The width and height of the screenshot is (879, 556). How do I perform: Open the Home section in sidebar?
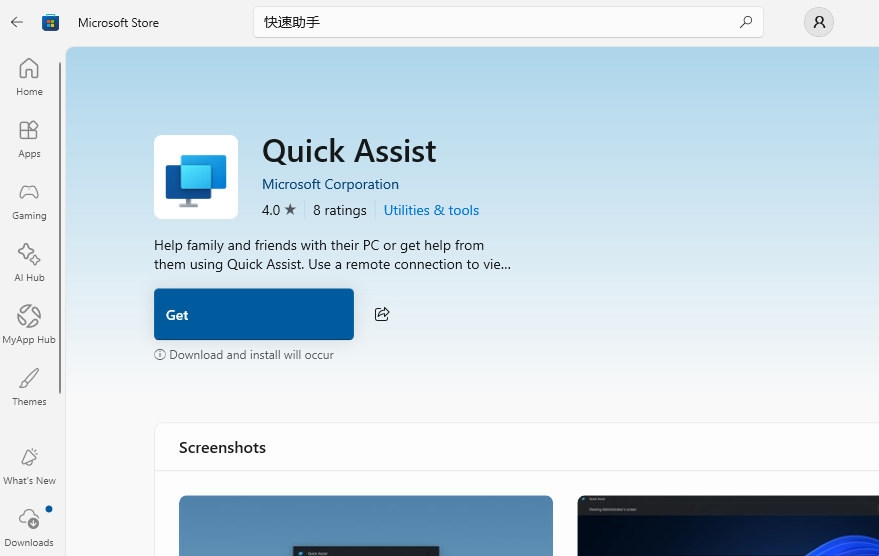coord(29,77)
